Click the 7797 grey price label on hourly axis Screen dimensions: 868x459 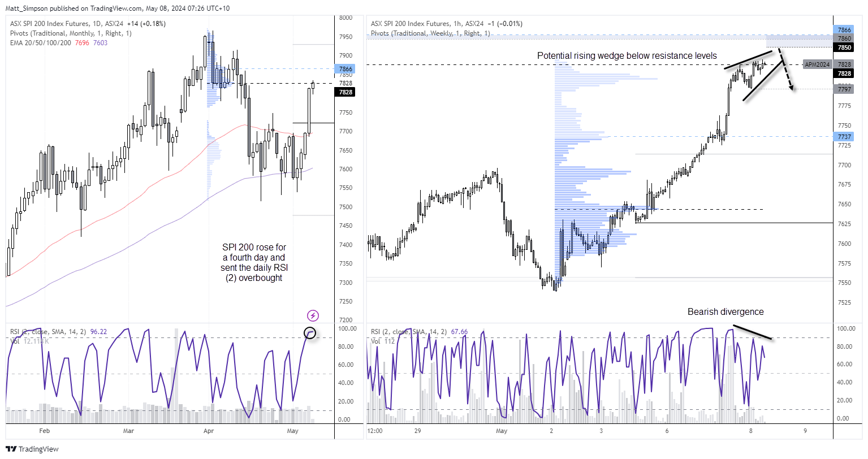pyautogui.click(x=844, y=89)
